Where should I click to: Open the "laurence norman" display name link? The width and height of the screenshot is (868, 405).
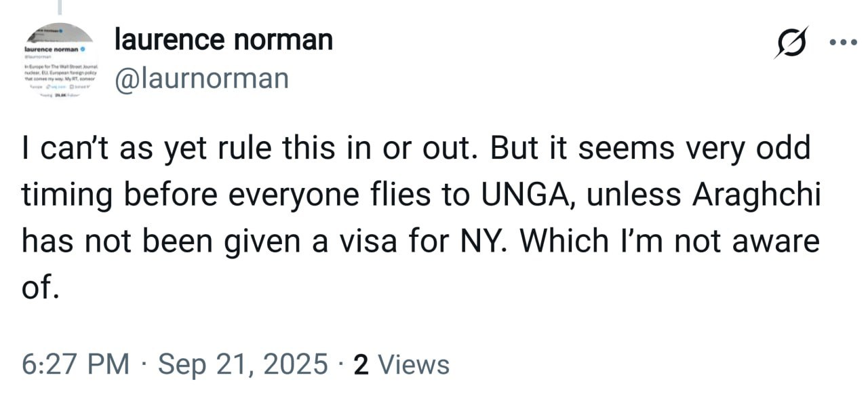pos(224,39)
